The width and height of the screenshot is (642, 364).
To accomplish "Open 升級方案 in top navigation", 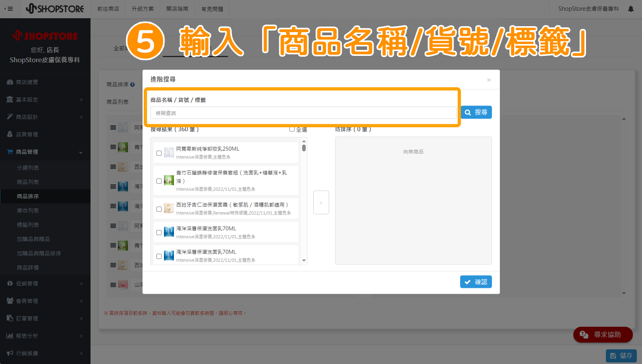I will [143, 9].
